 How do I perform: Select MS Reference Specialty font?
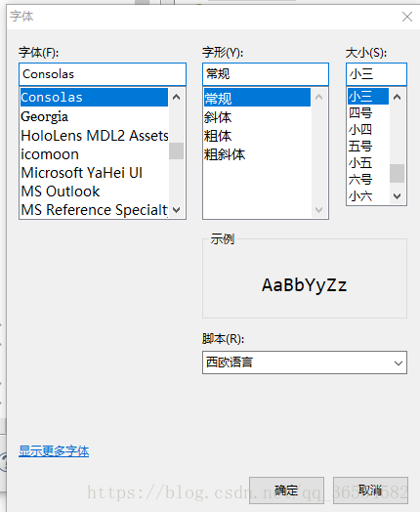click(94, 210)
